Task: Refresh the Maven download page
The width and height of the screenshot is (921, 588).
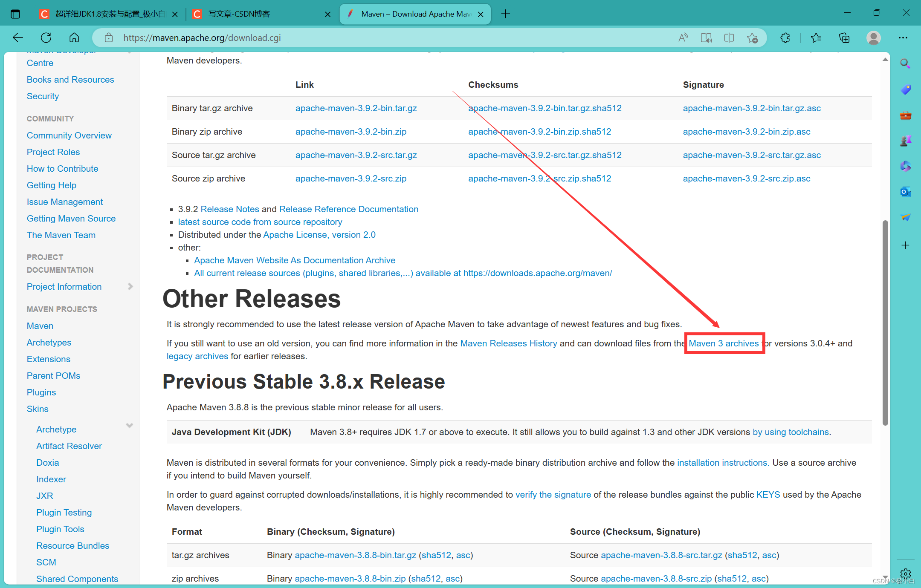Action: pos(46,38)
